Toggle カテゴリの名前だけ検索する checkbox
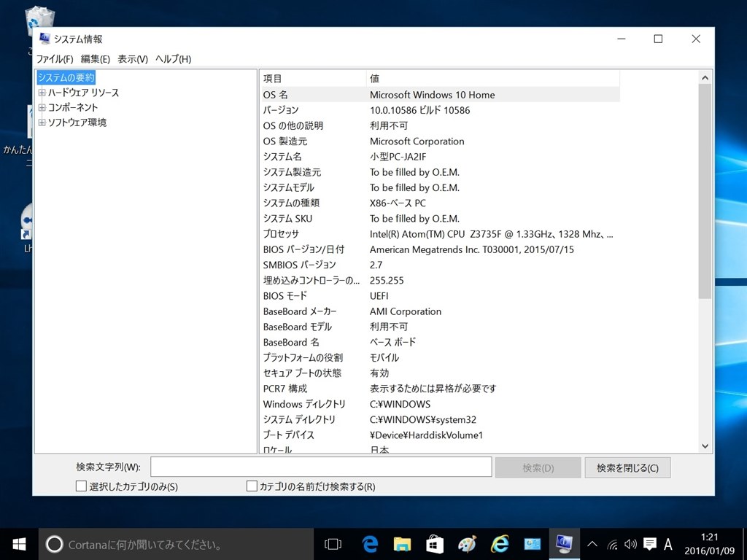 252,486
